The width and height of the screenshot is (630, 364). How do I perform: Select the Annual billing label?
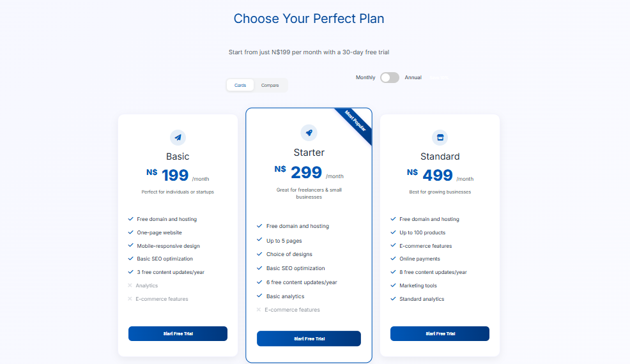tap(413, 77)
